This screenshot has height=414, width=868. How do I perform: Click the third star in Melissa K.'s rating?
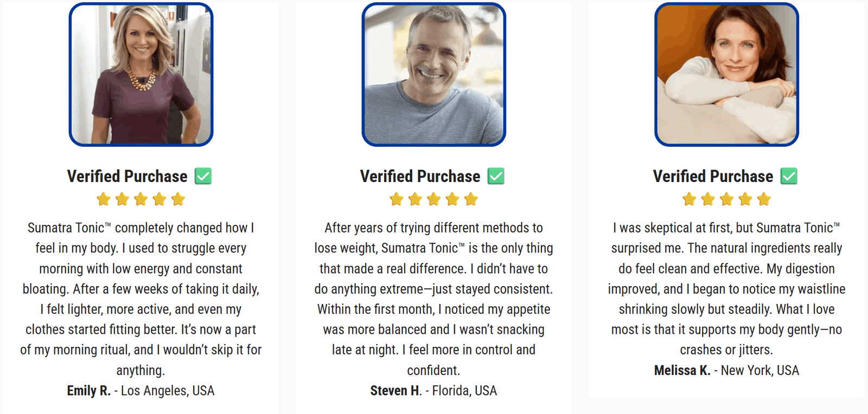(727, 199)
